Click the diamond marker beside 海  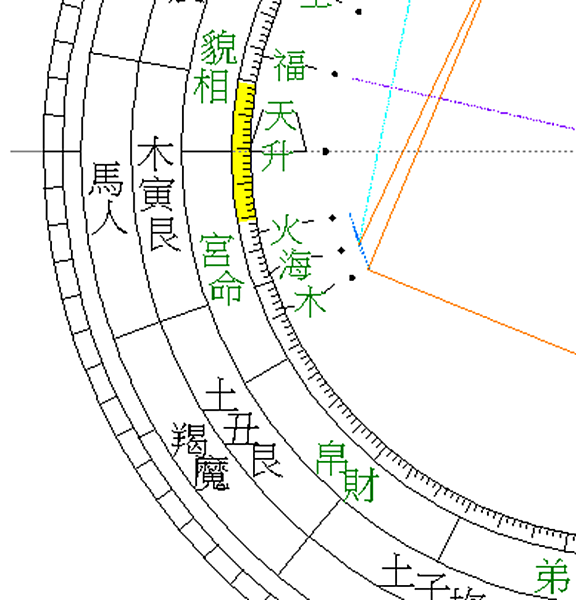[341, 251]
